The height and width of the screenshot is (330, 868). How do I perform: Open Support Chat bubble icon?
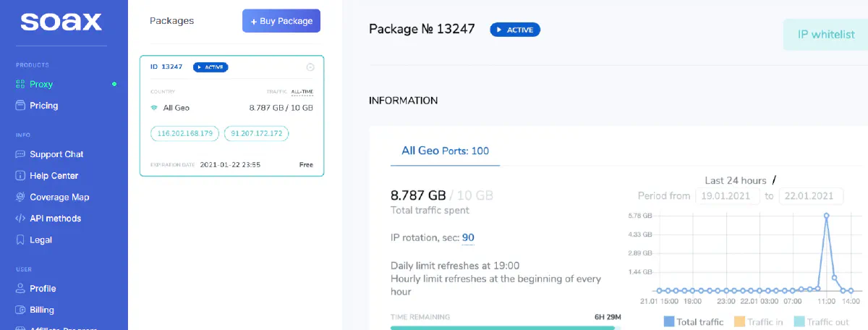click(20, 154)
